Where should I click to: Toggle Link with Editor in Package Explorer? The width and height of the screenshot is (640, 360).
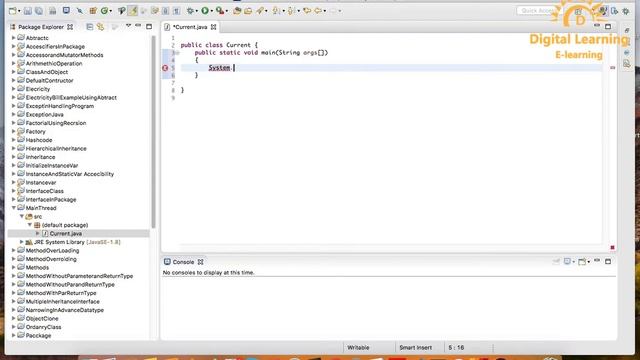[100, 27]
